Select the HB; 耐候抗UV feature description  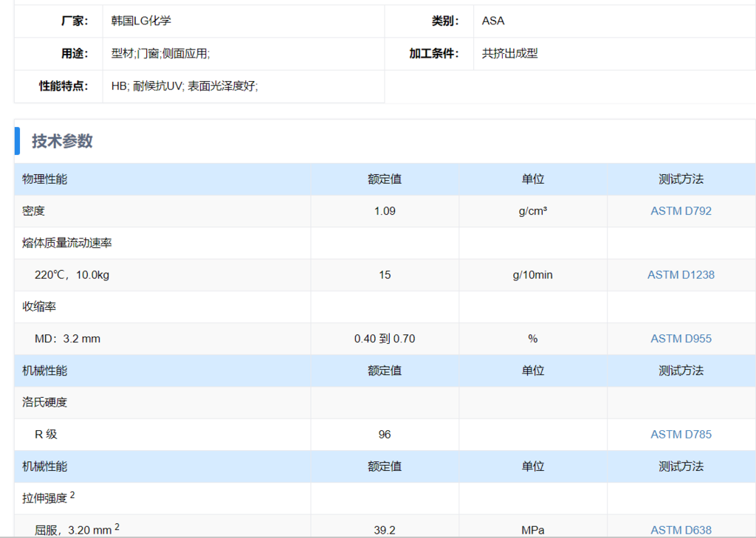(x=184, y=86)
